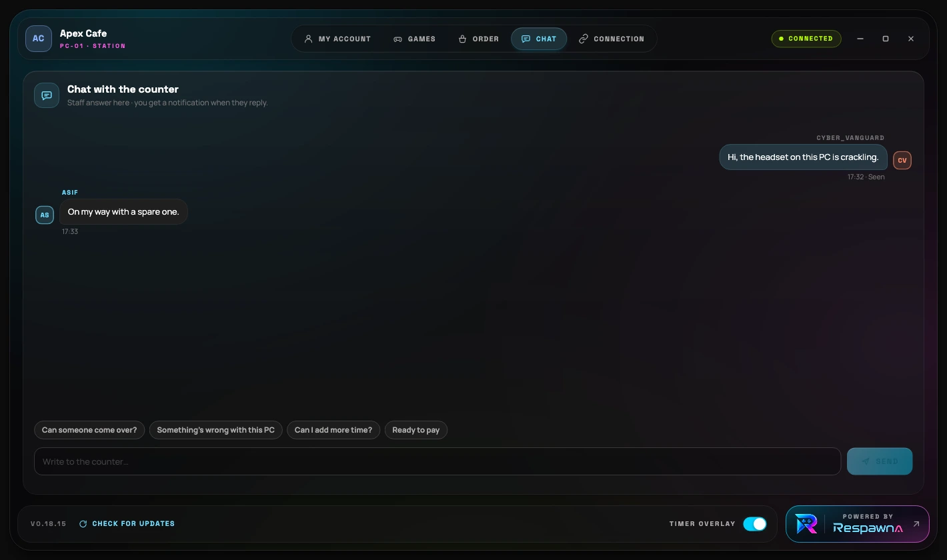Click the '17:32 · Seen' timestamp
Screen dimensions: 947x560
click(866, 177)
